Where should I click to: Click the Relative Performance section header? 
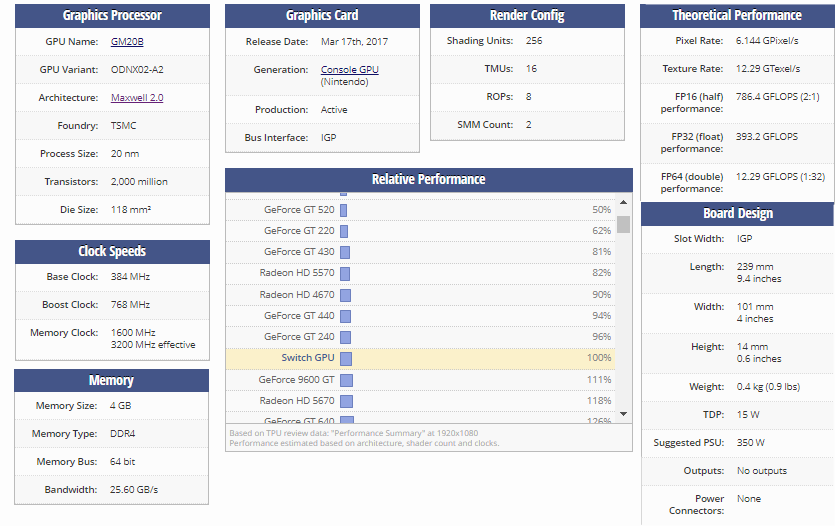click(428, 180)
